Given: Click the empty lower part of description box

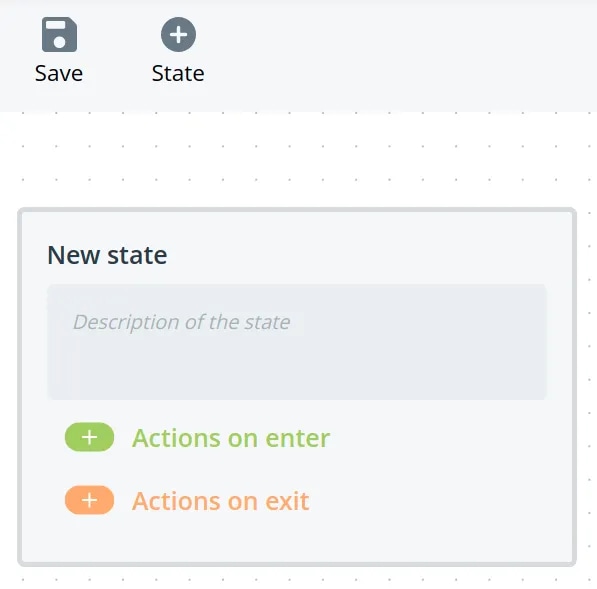Looking at the screenshot, I should coord(297,371).
